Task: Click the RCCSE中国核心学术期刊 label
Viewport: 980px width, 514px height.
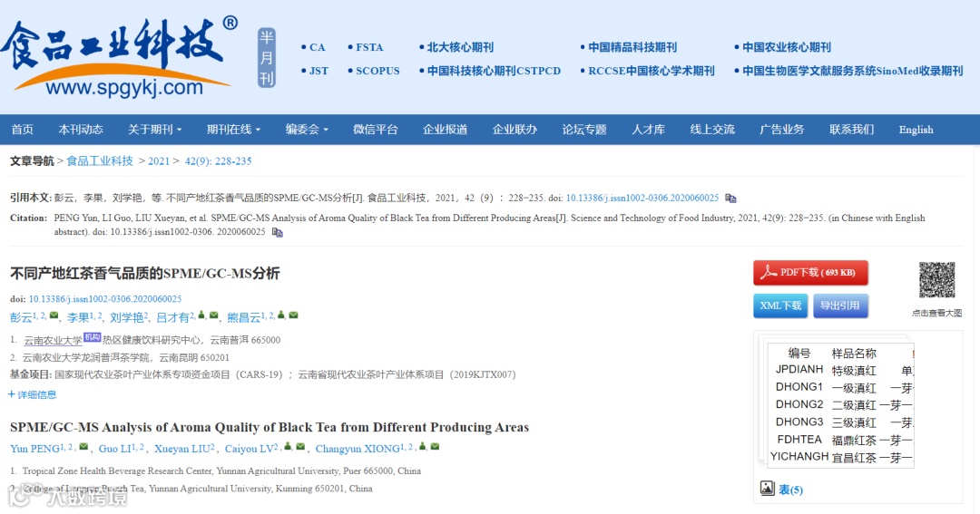Action: pos(652,72)
